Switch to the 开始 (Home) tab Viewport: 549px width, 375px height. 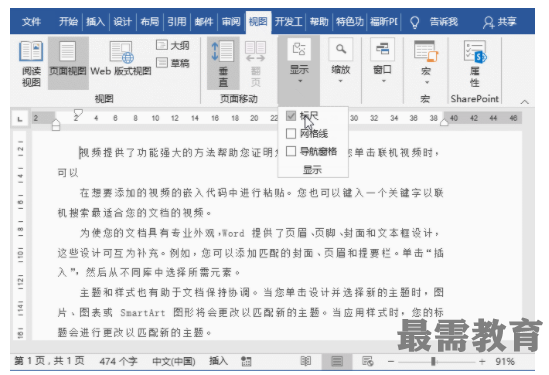pos(68,22)
